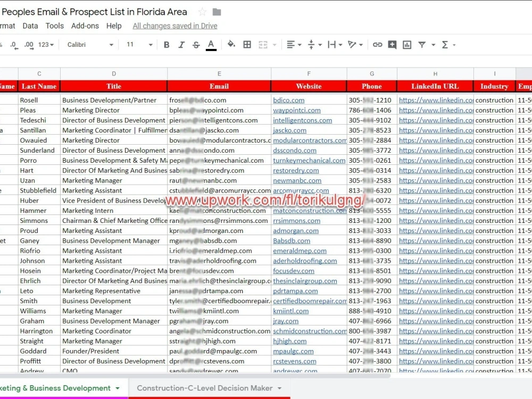Open the fill color picker
The width and height of the screenshot is (532, 399).
point(231,45)
